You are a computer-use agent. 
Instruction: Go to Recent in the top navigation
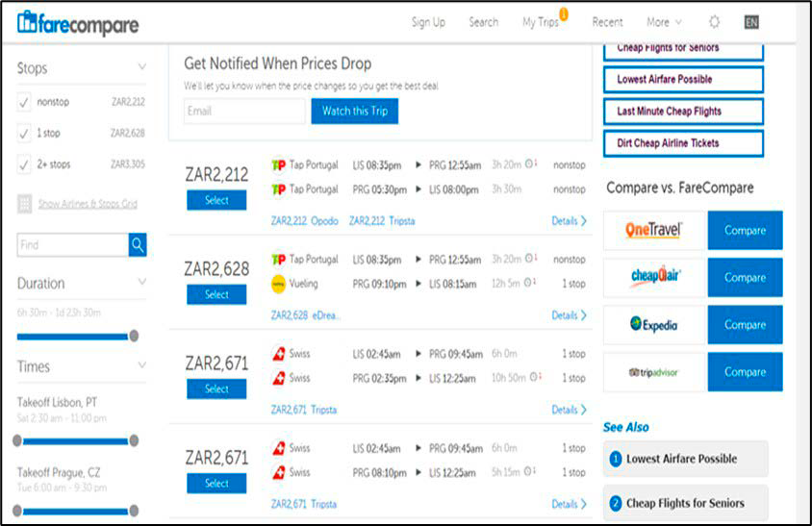[607, 22]
